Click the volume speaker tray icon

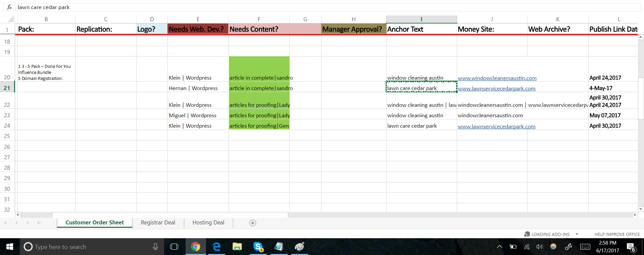pyautogui.click(x=539, y=247)
